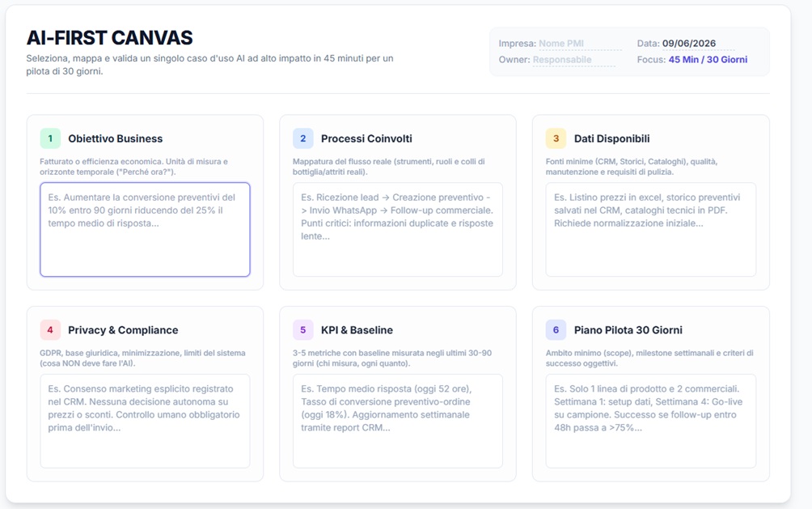Click the Dati Disponibili text area
Viewport: 812px width, 509px height.
tap(651, 229)
